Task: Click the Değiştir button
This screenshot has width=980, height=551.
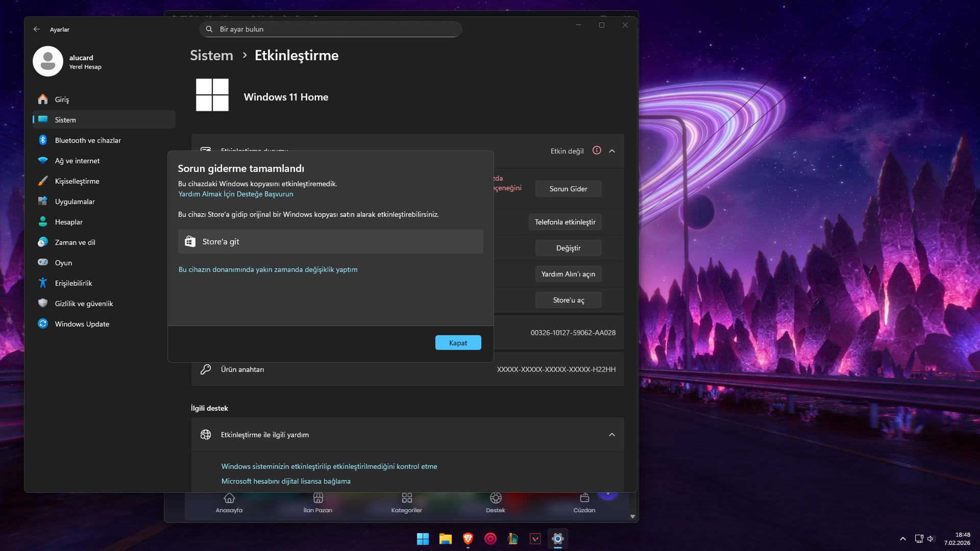Action: point(568,248)
